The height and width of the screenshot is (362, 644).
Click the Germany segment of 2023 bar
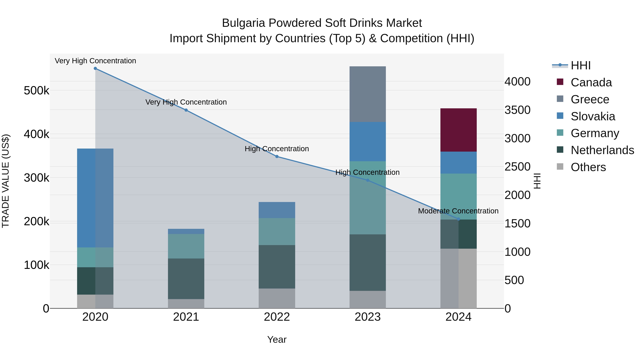pos(367,198)
